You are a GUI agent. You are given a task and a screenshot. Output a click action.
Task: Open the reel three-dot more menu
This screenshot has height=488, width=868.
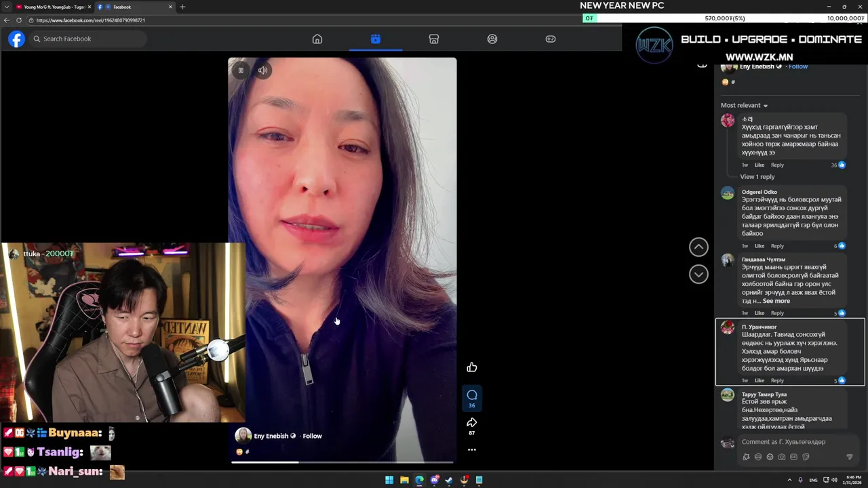point(472,449)
